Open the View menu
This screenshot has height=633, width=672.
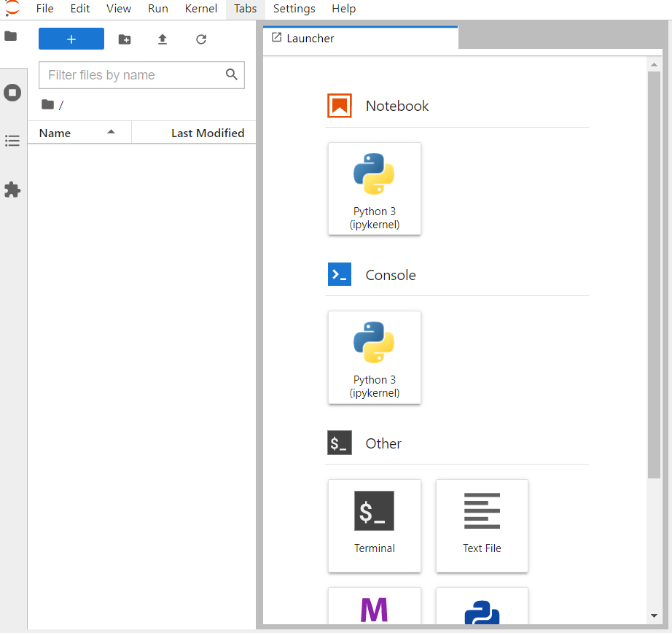pos(119,9)
